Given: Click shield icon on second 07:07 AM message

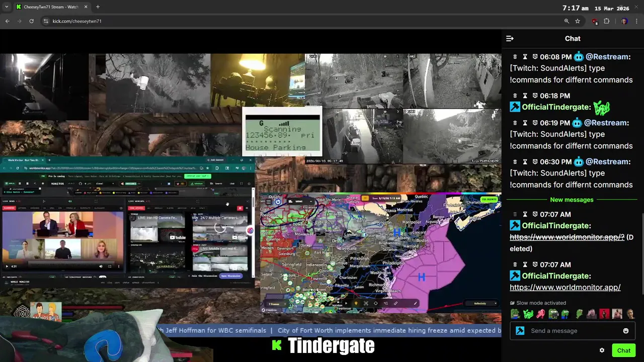Looking at the screenshot, I should (535, 264).
